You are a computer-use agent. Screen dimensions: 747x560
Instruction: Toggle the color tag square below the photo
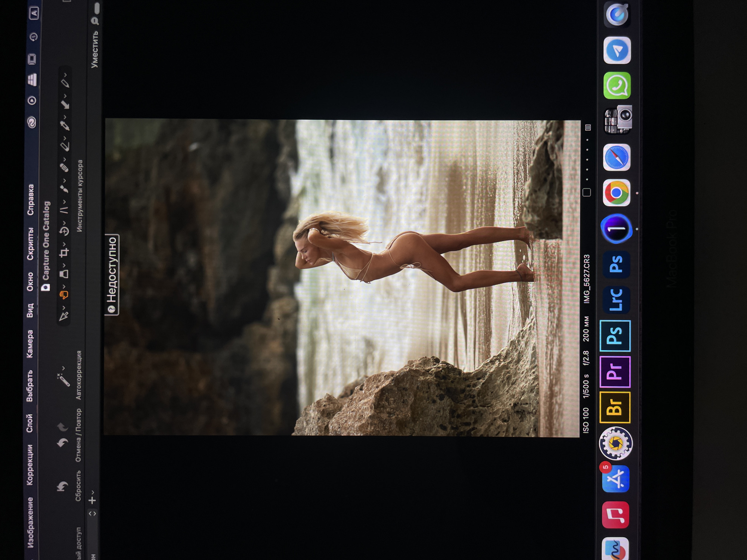click(587, 193)
